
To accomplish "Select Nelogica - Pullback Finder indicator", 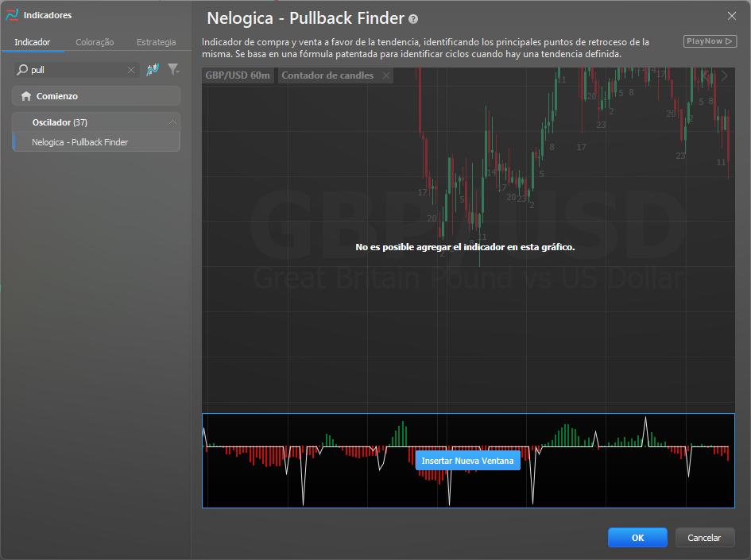I will pos(96,142).
